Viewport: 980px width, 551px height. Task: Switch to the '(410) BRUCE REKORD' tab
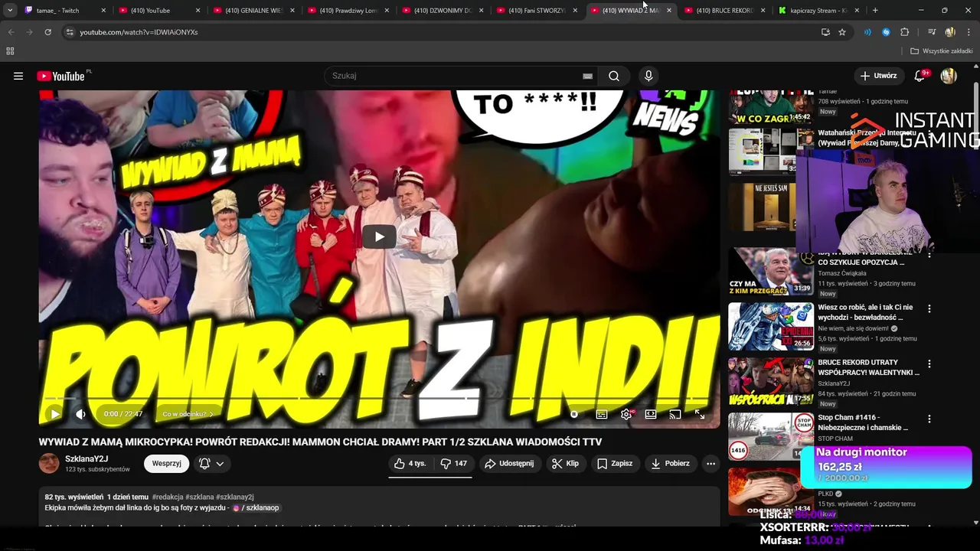pos(724,11)
